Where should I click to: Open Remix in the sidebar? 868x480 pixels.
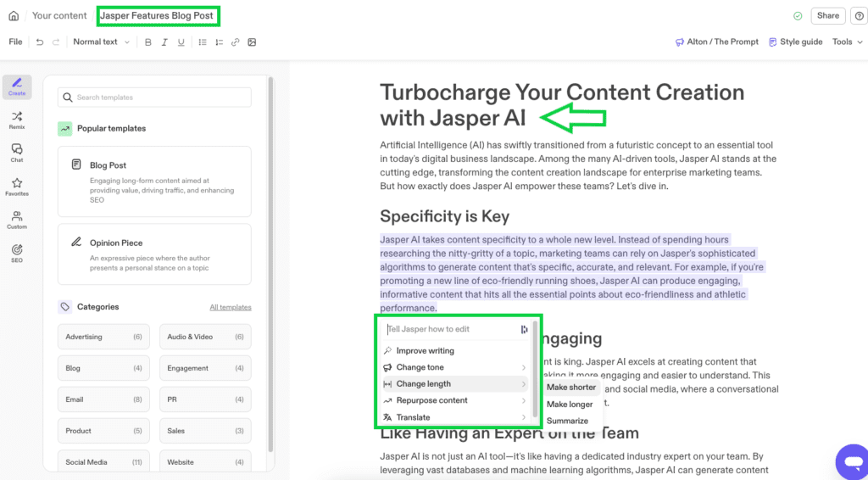coord(17,120)
